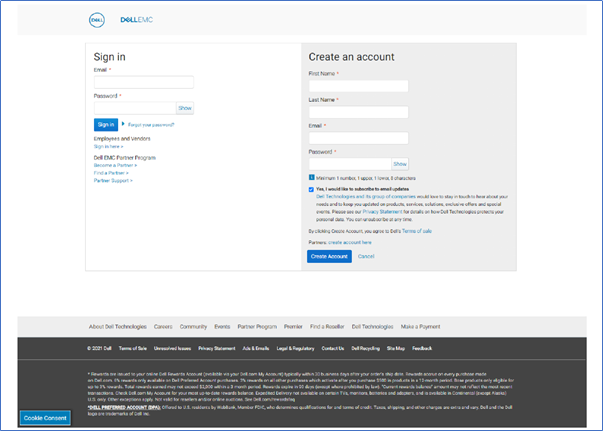Open Privacy Statement in dark footer
603x431 pixels.
(217, 348)
